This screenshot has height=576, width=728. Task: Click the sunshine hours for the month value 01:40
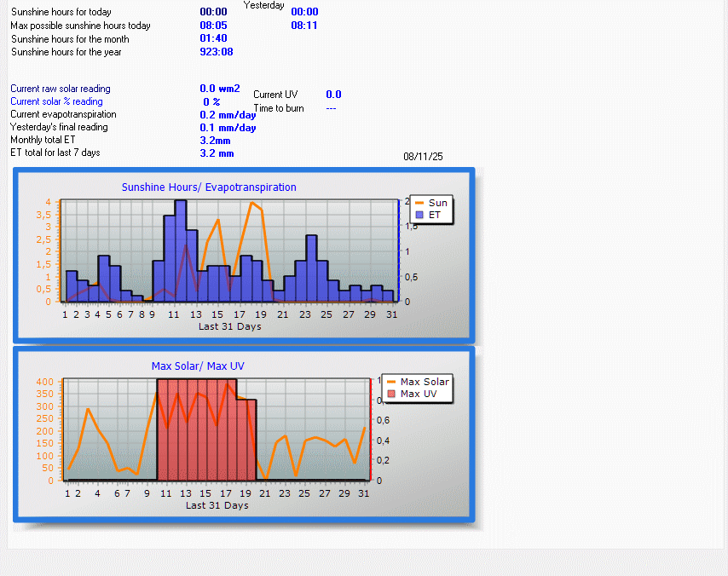[213, 39]
